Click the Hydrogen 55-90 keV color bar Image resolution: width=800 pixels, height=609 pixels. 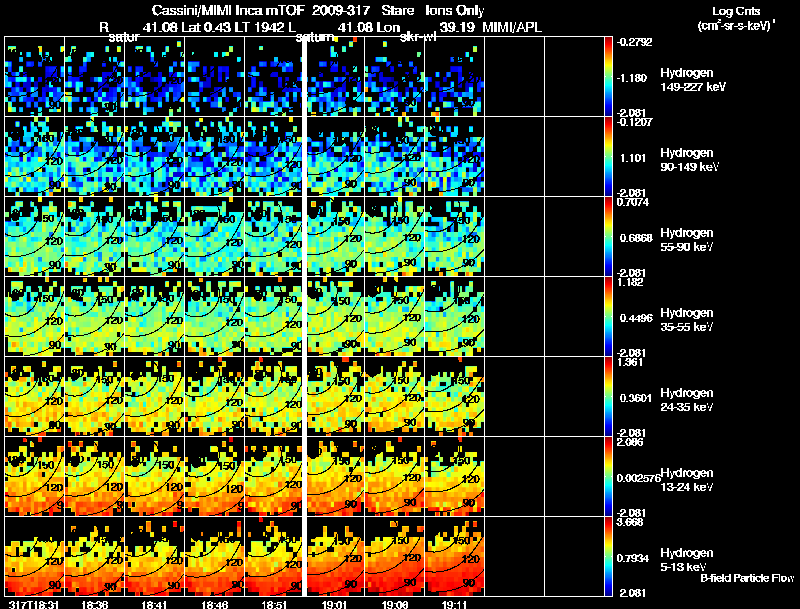point(608,237)
